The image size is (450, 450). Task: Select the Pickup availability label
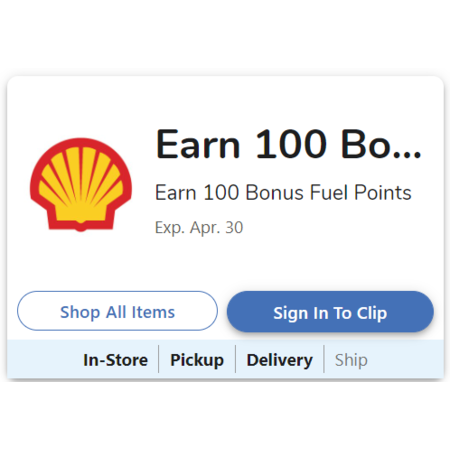(x=197, y=360)
